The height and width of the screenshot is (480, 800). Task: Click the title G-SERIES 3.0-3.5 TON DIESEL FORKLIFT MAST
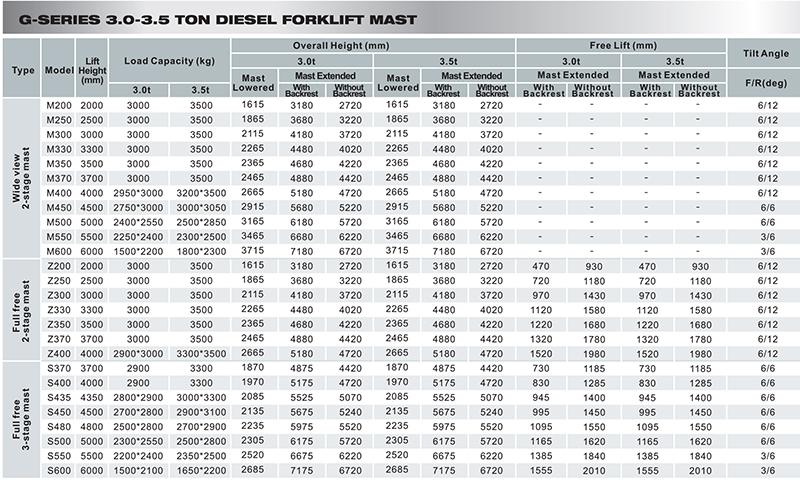click(x=217, y=20)
